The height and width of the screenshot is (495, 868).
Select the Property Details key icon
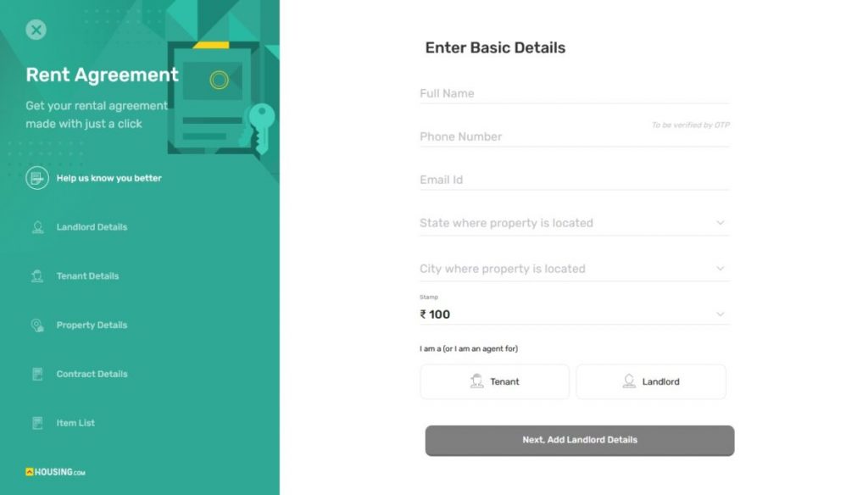pyautogui.click(x=36, y=325)
